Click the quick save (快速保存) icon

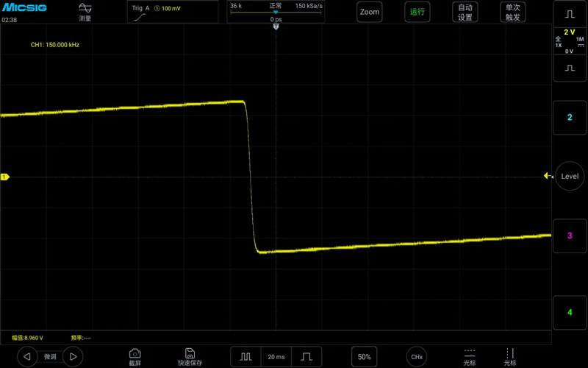190,357
